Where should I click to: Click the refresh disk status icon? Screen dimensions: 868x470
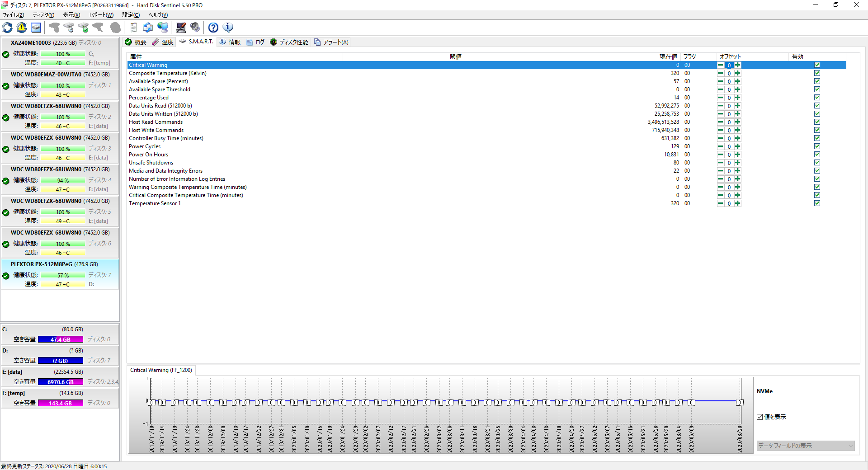coord(8,28)
